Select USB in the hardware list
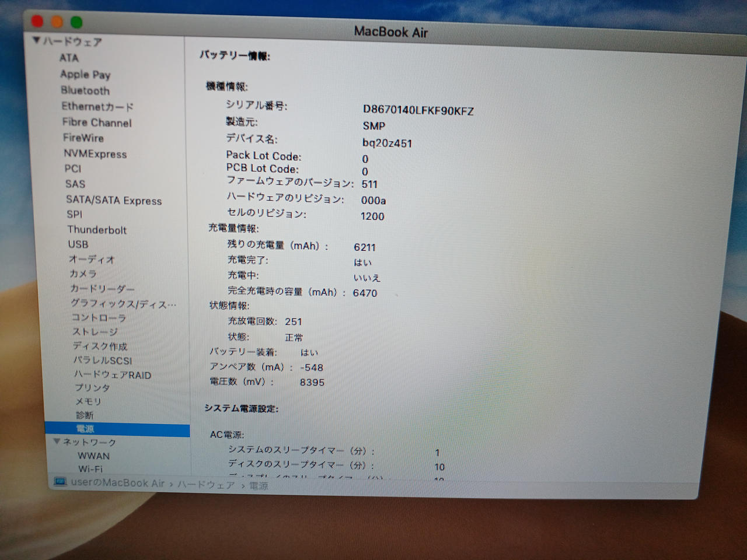Viewport: 747px width, 560px height. (x=78, y=244)
